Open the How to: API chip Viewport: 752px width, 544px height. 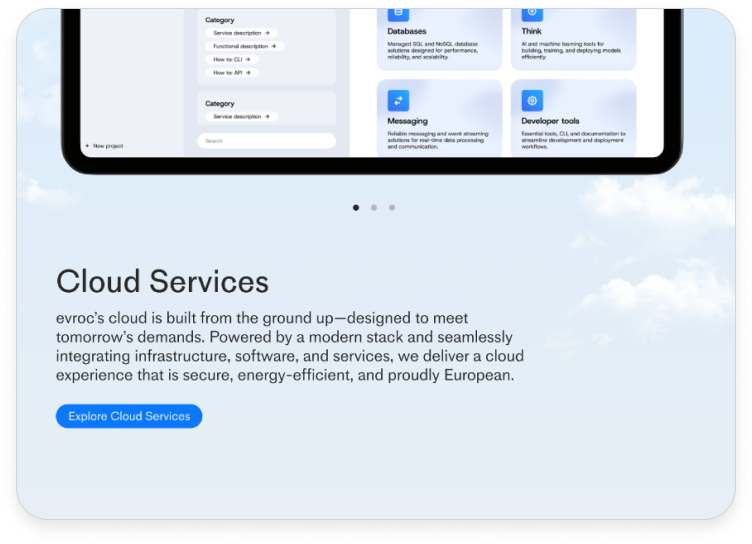point(232,73)
